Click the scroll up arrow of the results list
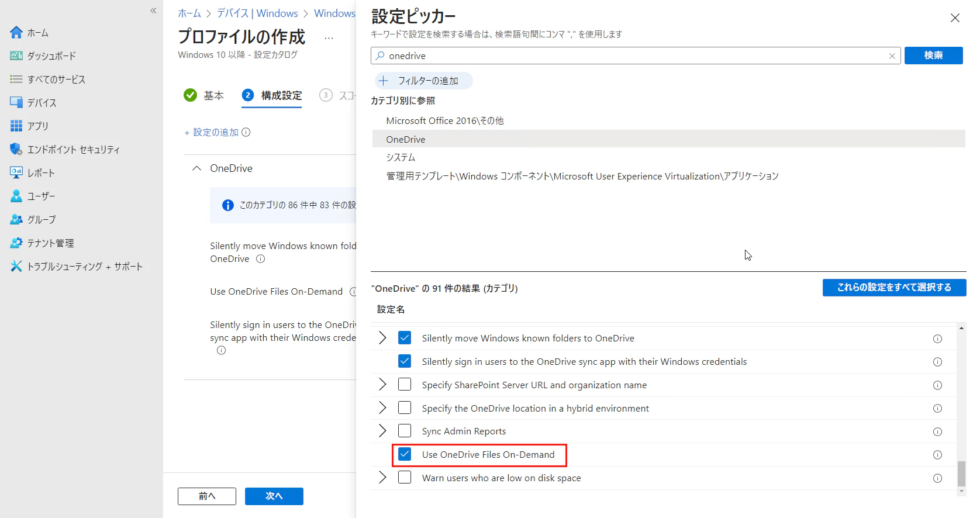This screenshot has width=980, height=518. (x=961, y=328)
